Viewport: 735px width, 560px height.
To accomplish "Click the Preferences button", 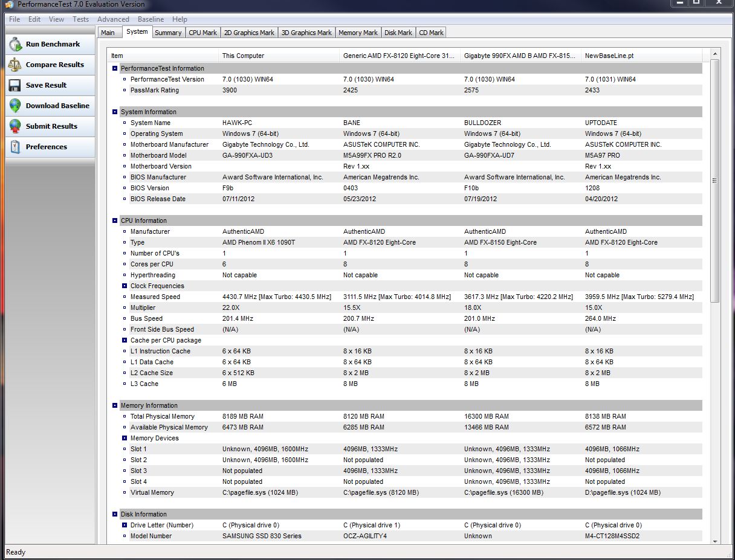I will click(50, 147).
